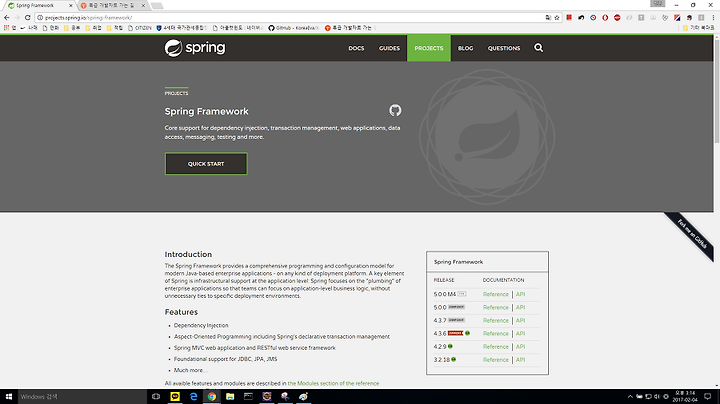Open the Modules section of the reference link

click(x=333, y=383)
